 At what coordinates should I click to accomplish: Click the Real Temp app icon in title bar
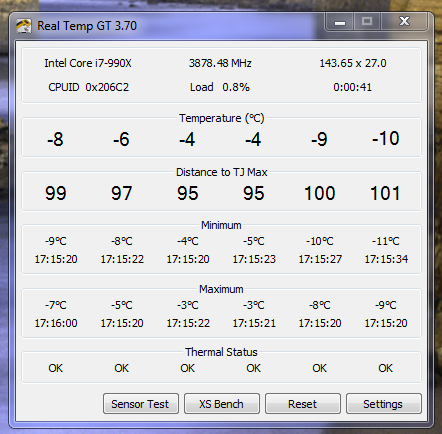tap(24, 26)
